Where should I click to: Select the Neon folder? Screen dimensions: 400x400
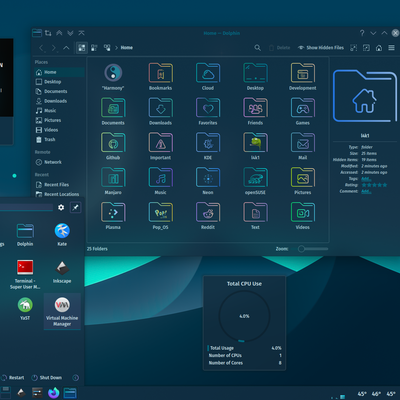point(208,181)
